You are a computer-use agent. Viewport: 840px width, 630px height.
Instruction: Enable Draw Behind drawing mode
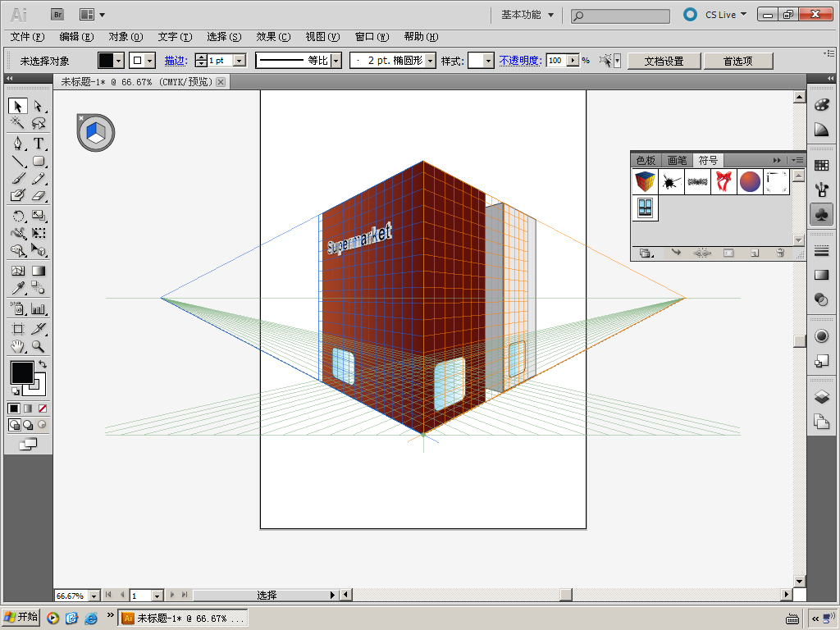[28, 425]
